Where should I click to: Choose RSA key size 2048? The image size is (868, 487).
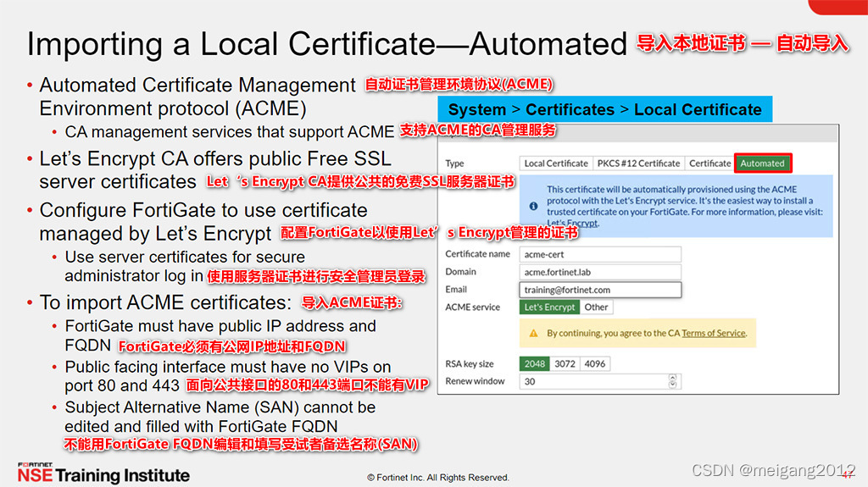535,363
